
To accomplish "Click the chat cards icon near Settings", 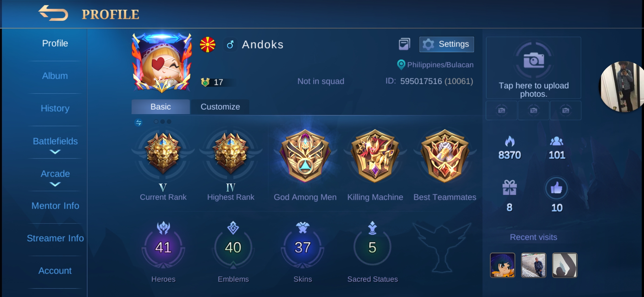I will 404,44.
